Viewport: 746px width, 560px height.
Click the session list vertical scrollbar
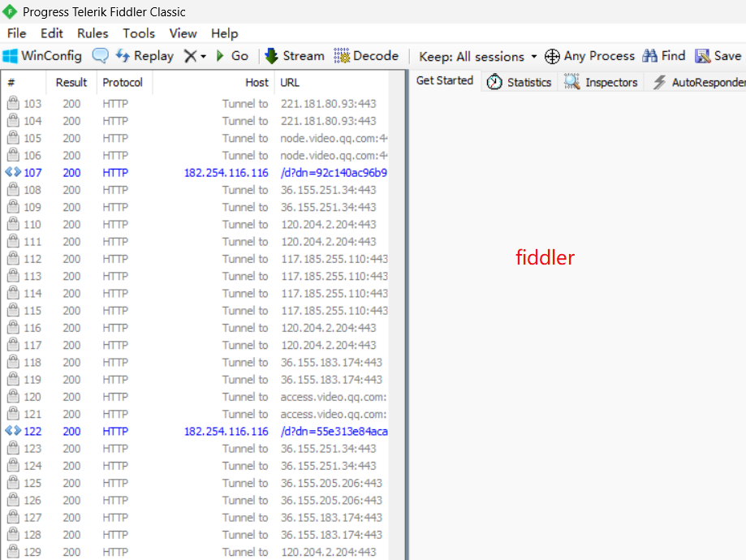[396, 316]
